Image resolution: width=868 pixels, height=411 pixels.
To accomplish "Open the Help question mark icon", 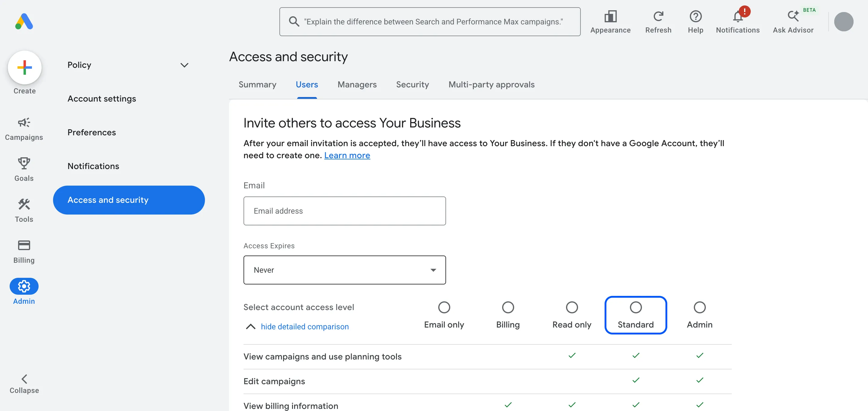I will coord(696,16).
